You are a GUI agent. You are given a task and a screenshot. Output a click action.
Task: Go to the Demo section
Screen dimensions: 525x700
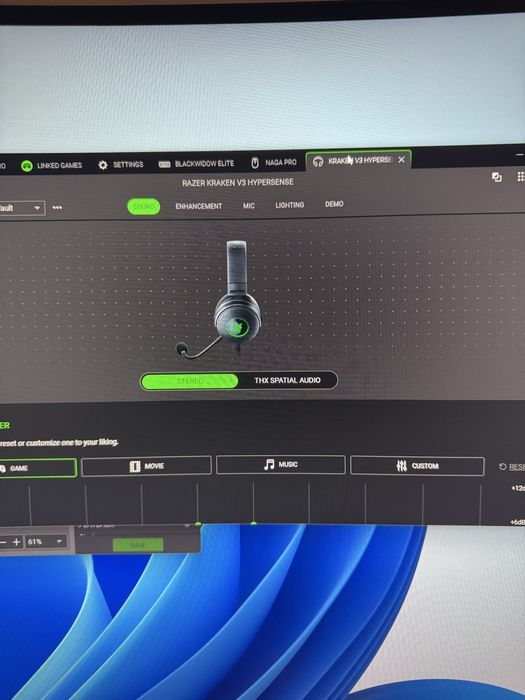point(334,204)
